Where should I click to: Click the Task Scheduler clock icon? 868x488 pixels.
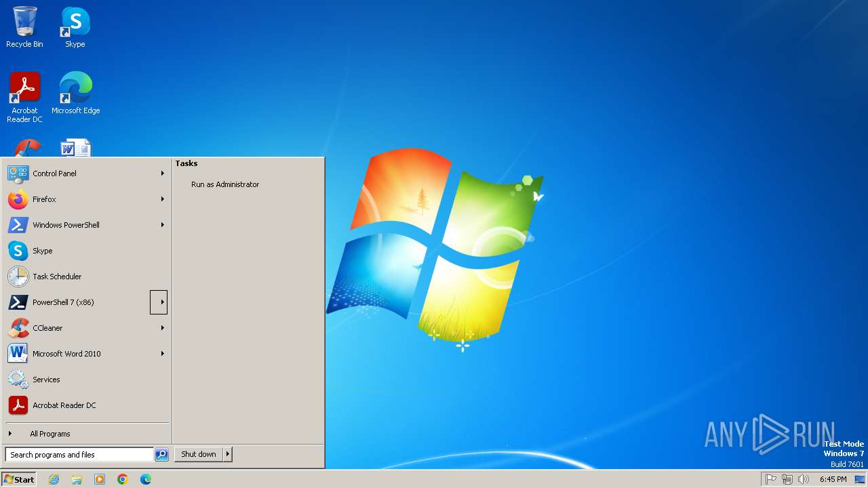click(x=18, y=277)
